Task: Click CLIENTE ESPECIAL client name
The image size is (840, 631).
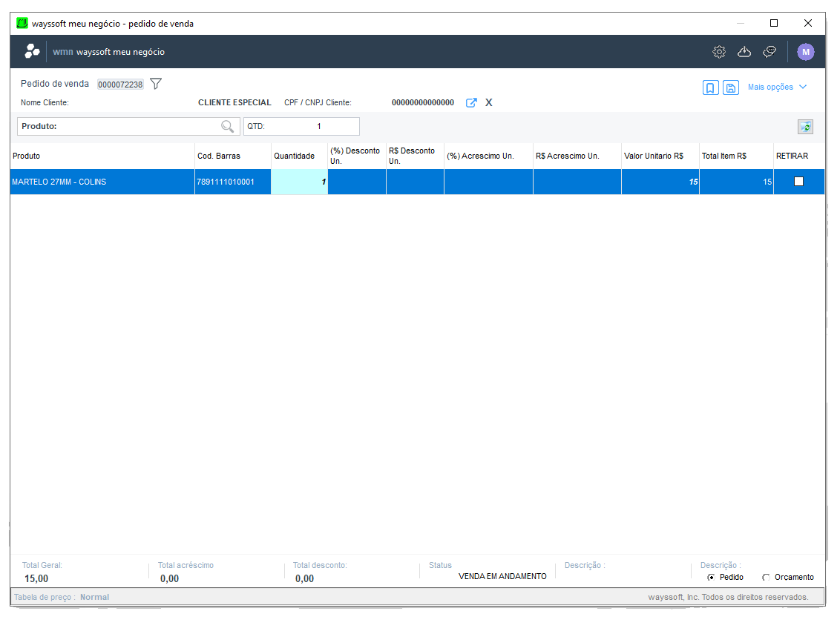Action: click(x=234, y=103)
